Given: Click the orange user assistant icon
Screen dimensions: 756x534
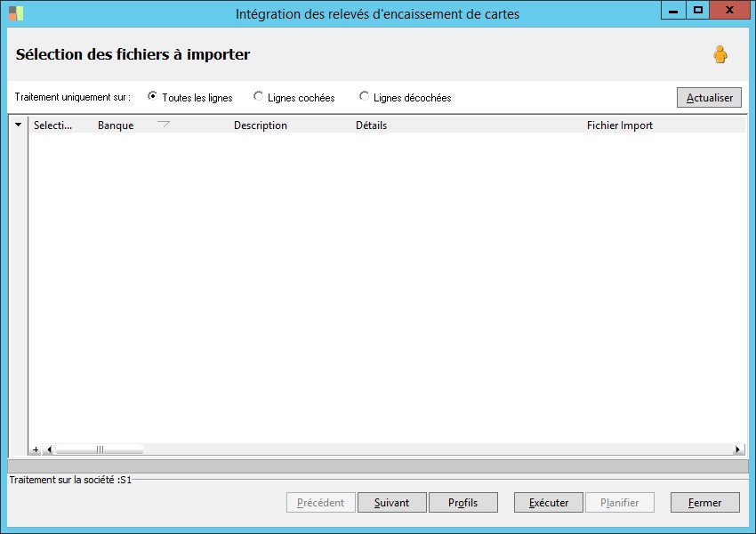Looking at the screenshot, I should click(720, 54).
